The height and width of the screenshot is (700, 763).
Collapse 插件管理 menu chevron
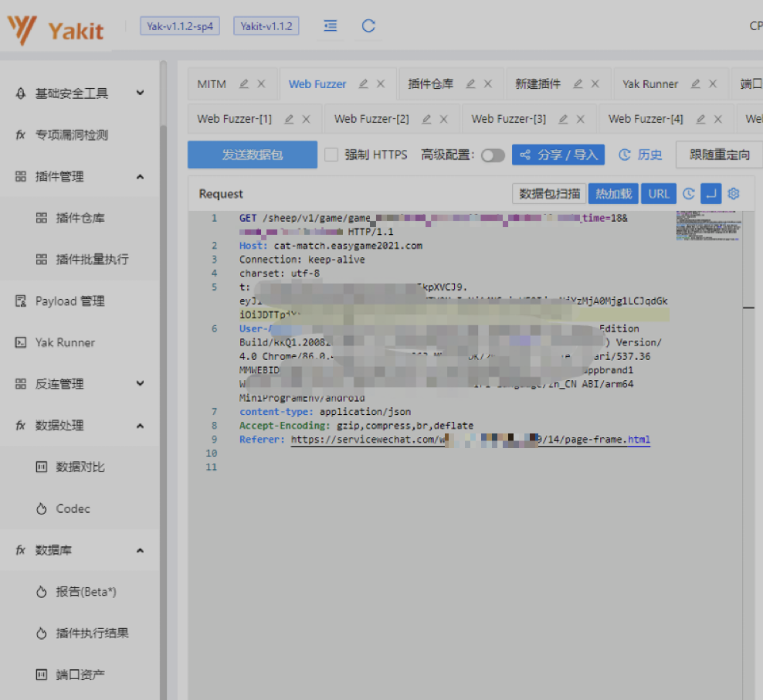140,176
